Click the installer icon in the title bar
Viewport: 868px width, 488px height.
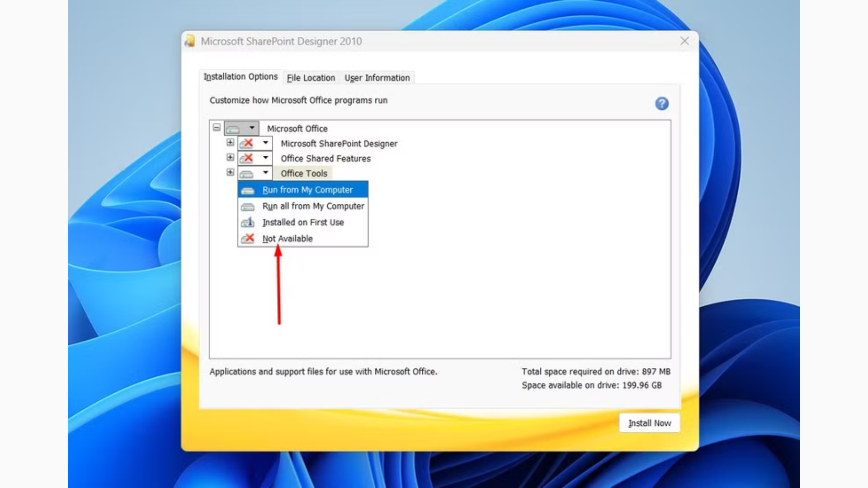pyautogui.click(x=189, y=41)
